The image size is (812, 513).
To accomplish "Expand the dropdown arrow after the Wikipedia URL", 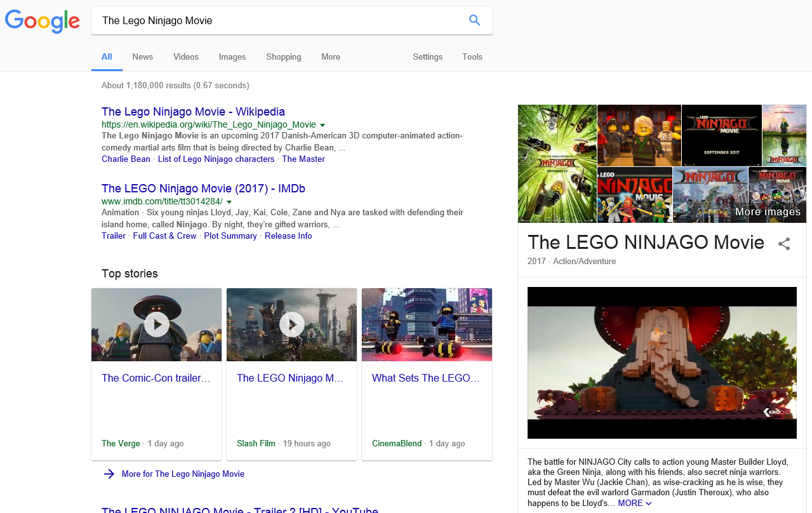I will [323, 125].
